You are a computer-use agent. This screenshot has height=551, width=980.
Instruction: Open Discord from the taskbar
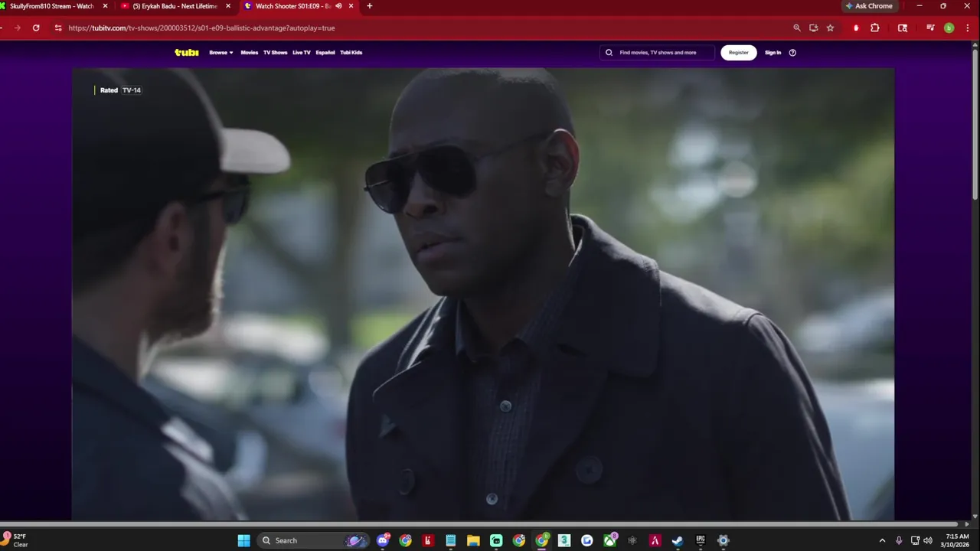coord(383,540)
